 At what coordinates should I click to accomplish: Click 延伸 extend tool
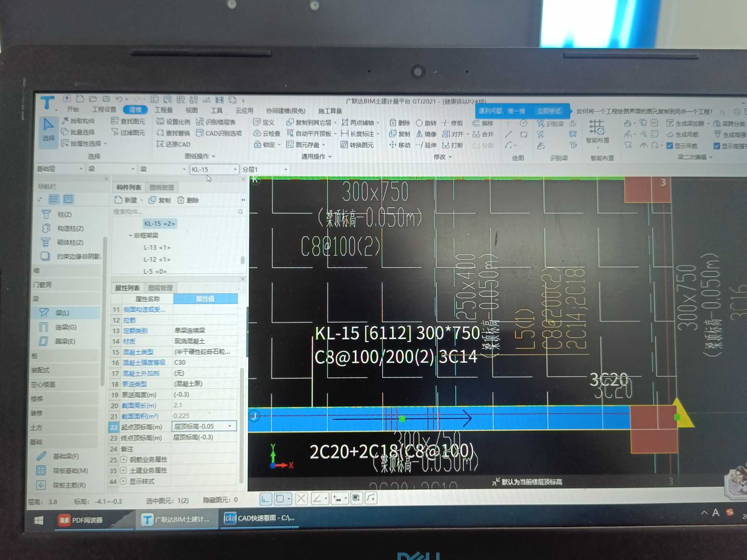tap(426, 145)
